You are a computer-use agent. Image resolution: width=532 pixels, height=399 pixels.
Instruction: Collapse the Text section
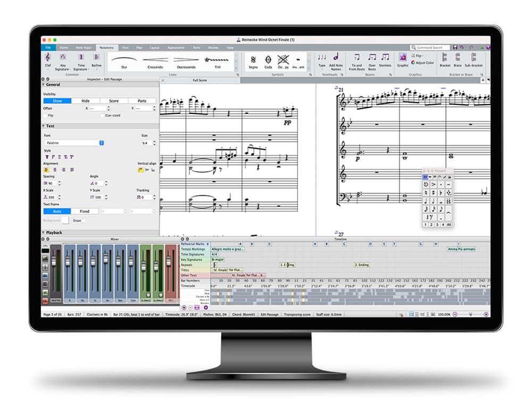[44, 126]
